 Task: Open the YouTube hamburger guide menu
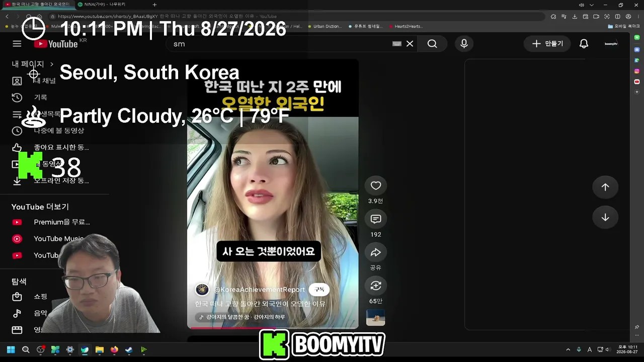point(17,44)
